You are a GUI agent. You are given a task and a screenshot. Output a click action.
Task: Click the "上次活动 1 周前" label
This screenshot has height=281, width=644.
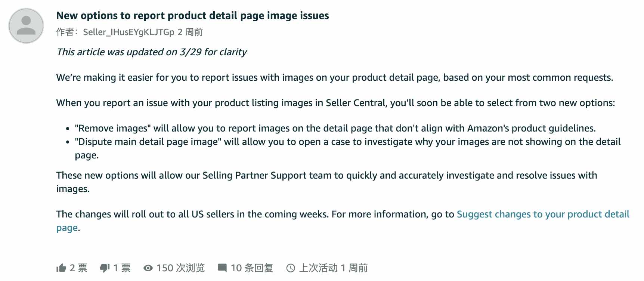[x=334, y=268]
